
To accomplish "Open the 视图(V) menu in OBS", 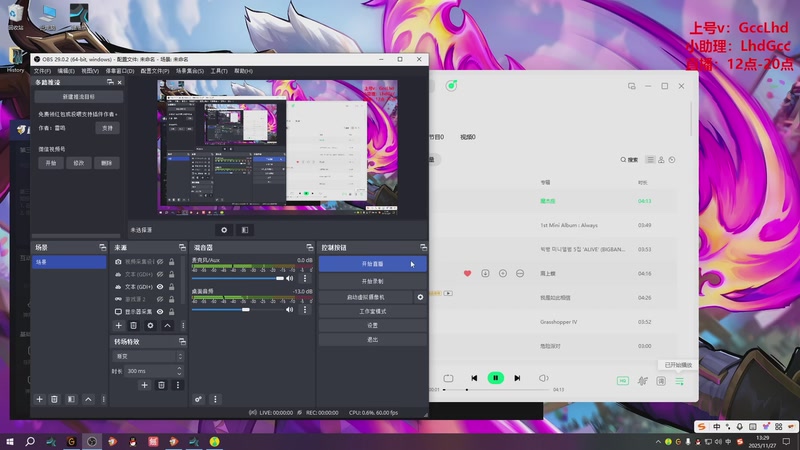I will point(90,71).
